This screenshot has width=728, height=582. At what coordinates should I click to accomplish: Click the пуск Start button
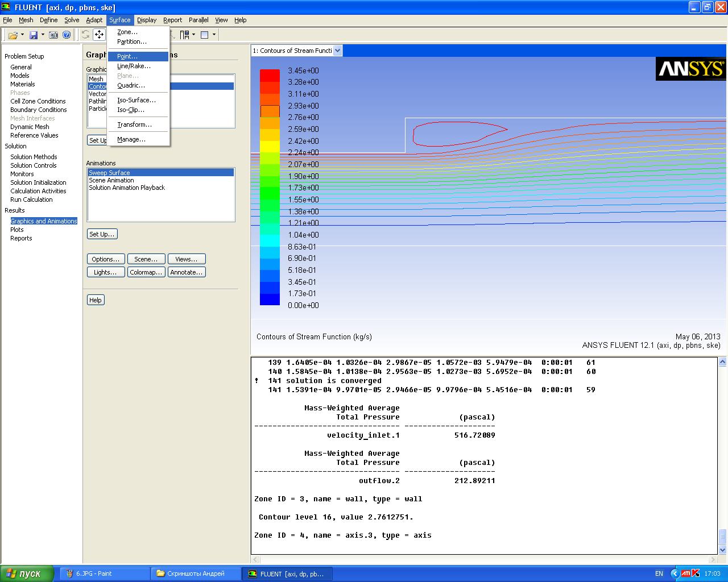point(27,573)
